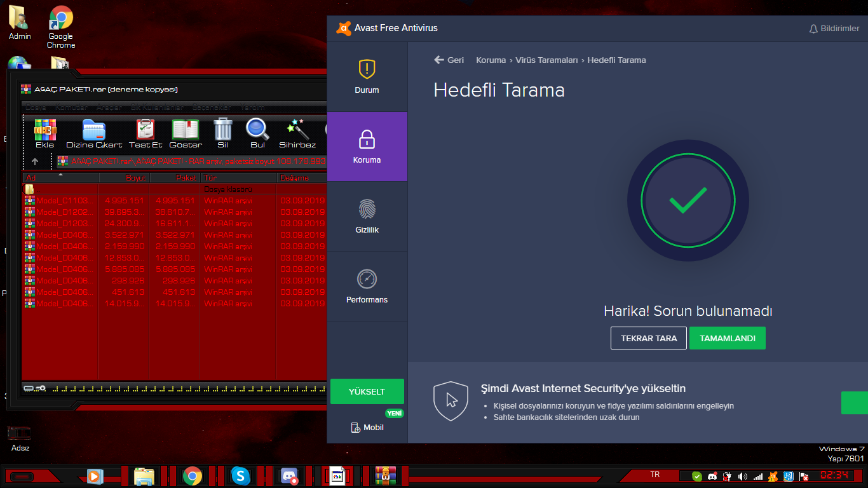Sort WinRAR list by Değişme column
This screenshot has height=488, width=868.
(x=302, y=178)
